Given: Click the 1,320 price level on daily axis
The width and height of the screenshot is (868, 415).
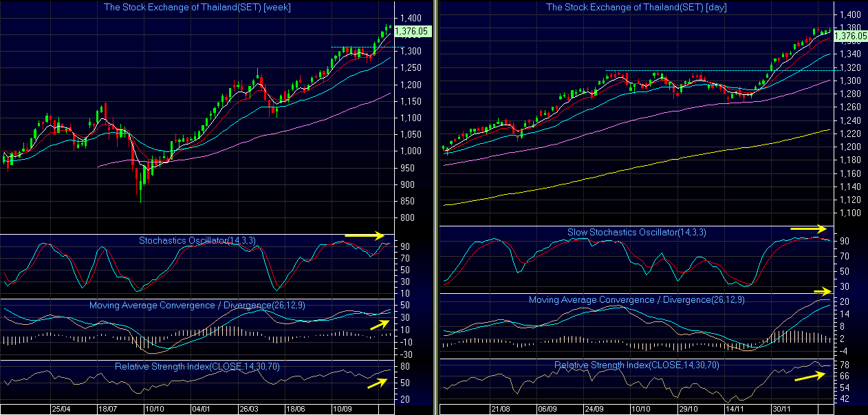Looking at the screenshot, I should pyautogui.click(x=849, y=68).
